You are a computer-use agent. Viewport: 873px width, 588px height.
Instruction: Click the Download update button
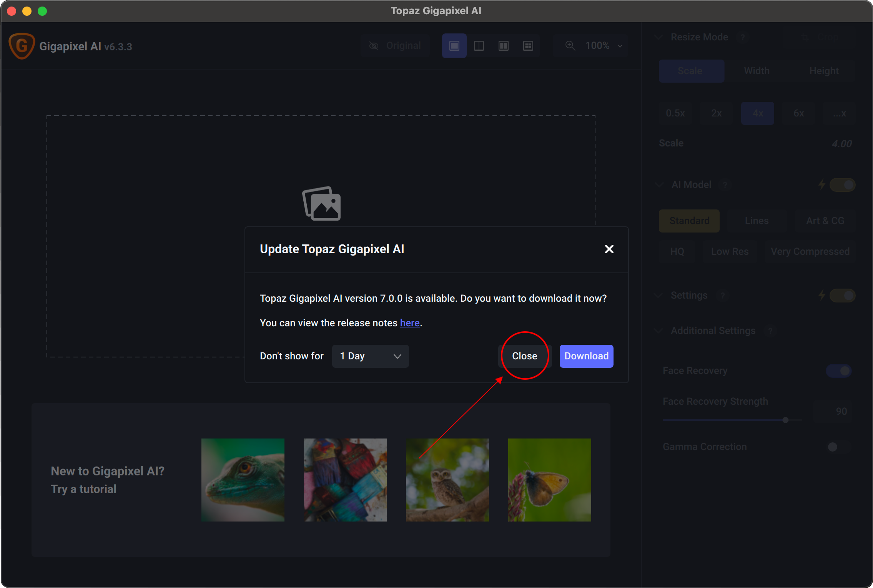tap(586, 356)
